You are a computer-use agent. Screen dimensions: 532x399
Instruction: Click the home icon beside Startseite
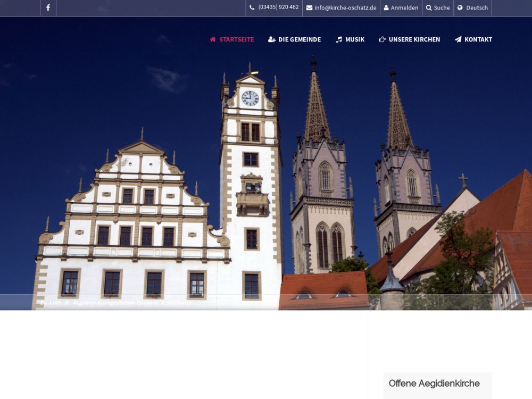click(x=213, y=39)
